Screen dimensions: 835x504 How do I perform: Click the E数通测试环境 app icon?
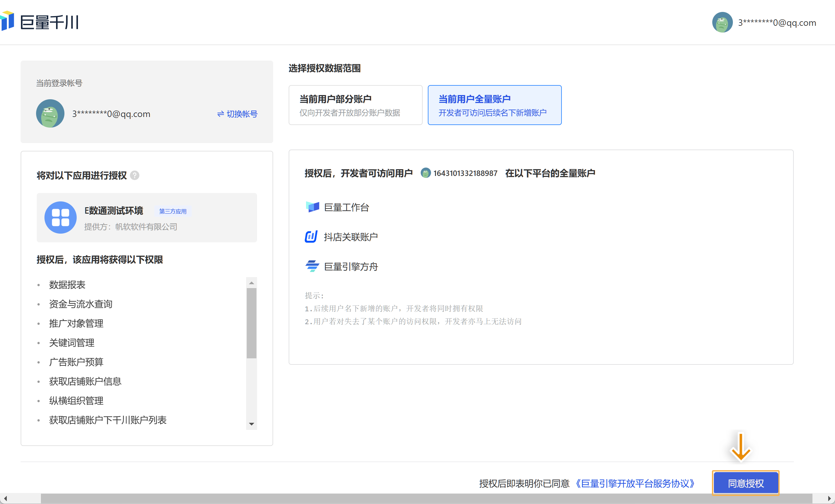[60, 217]
